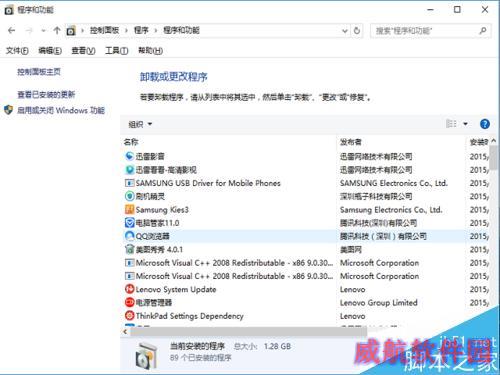
Task: Click the horizontal scrollbar thumb
Action: 248,332
